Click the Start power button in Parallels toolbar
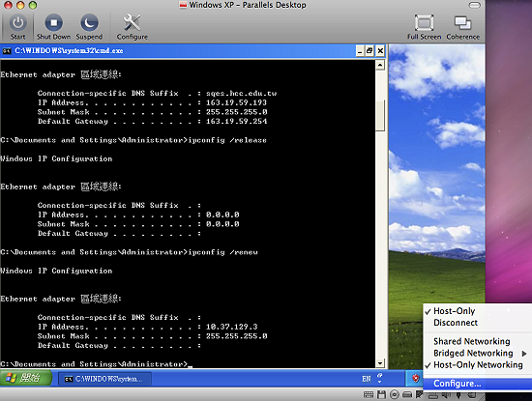 click(x=17, y=27)
